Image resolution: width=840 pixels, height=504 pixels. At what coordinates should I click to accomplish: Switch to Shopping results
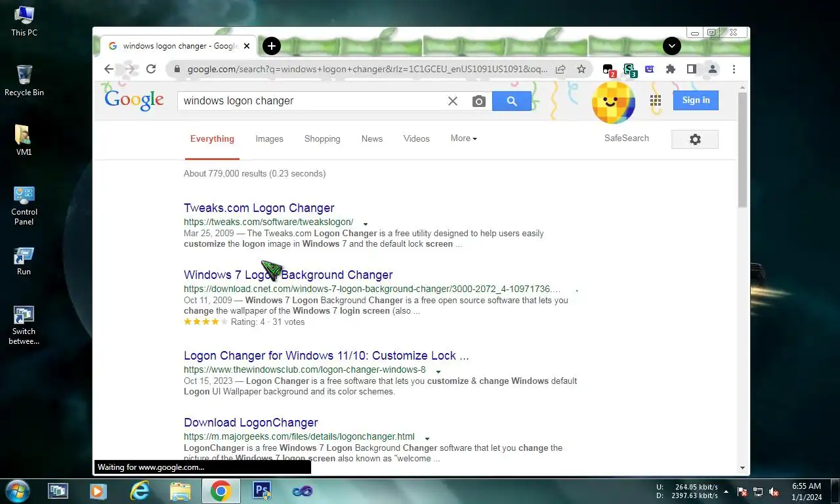322,138
